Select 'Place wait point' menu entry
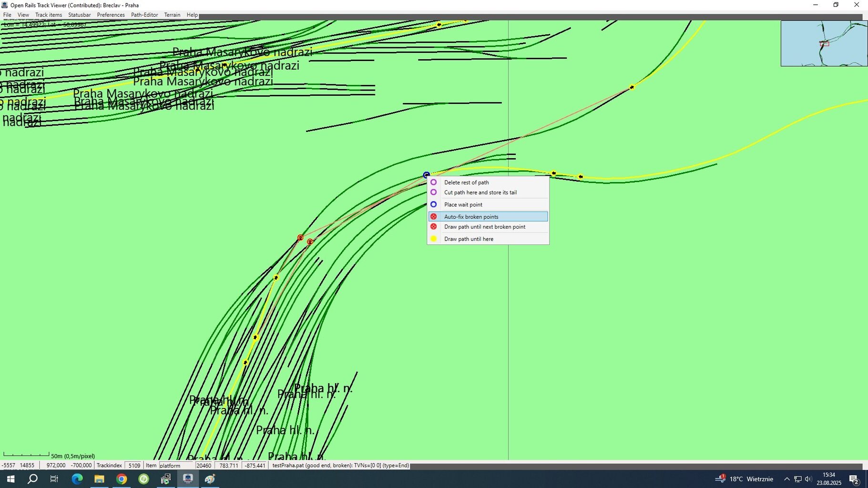868x488 pixels. pyautogui.click(x=463, y=205)
